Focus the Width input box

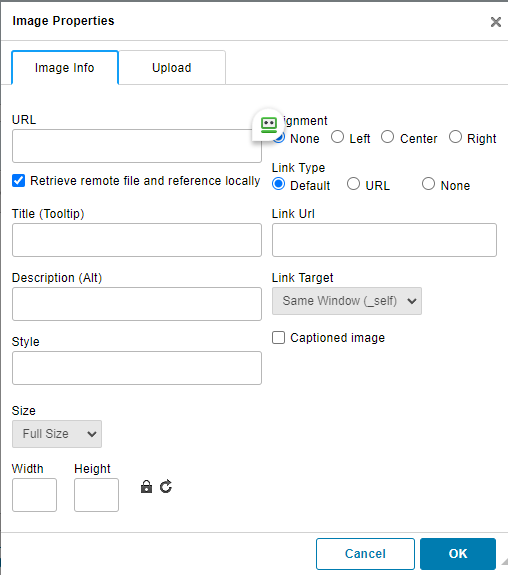coord(34,495)
